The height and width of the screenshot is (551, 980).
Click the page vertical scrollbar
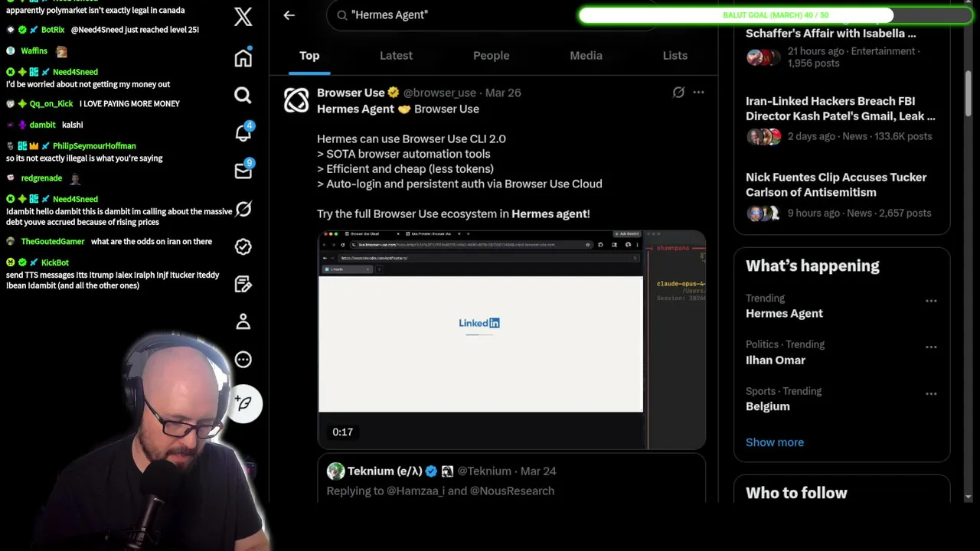point(969,93)
